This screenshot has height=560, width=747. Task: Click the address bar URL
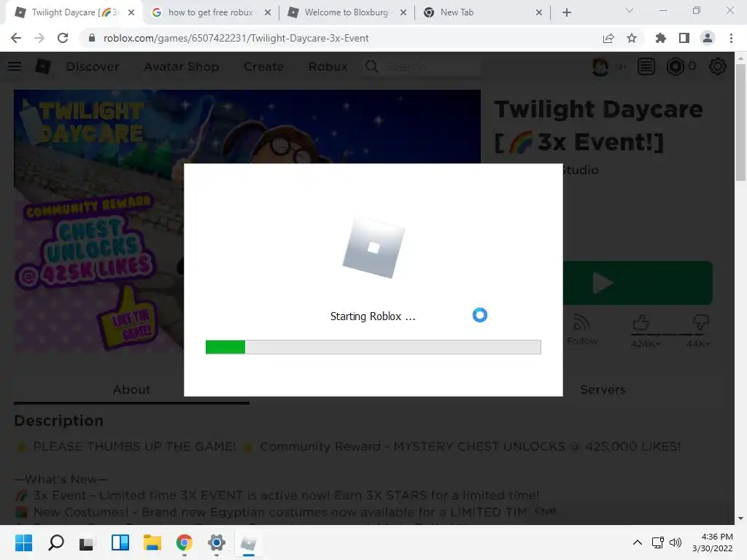pyautogui.click(x=236, y=38)
